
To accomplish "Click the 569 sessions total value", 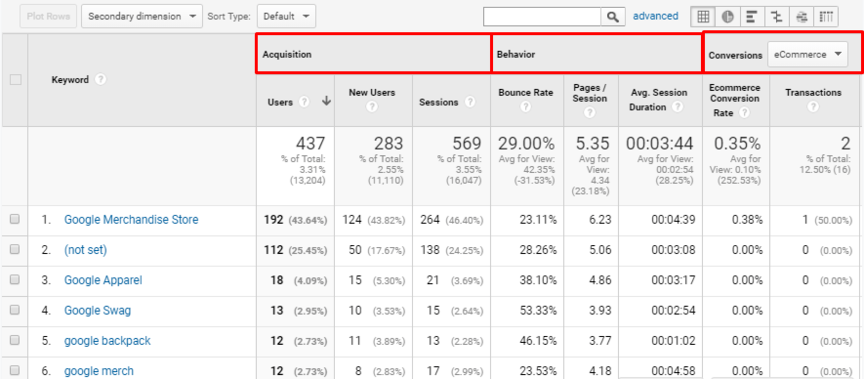I will tap(467, 144).
